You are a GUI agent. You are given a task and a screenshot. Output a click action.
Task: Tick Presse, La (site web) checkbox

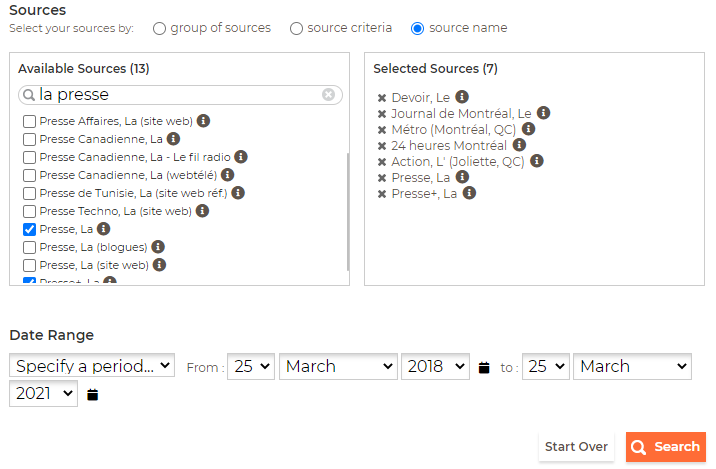tap(30, 265)
